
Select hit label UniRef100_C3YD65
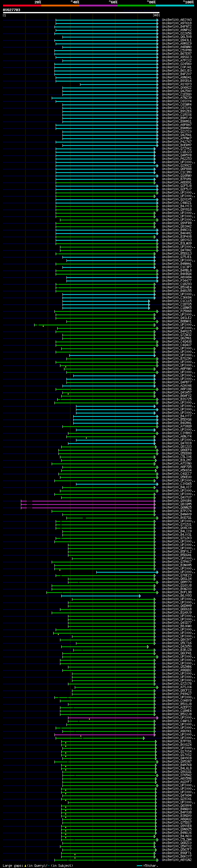click(x=176, y=484)
